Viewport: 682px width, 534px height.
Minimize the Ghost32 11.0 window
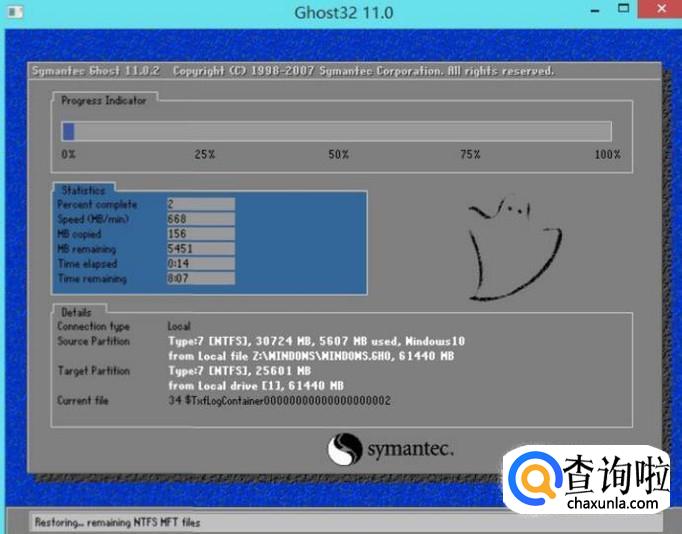pyautogui.click(x=595, y=10)
